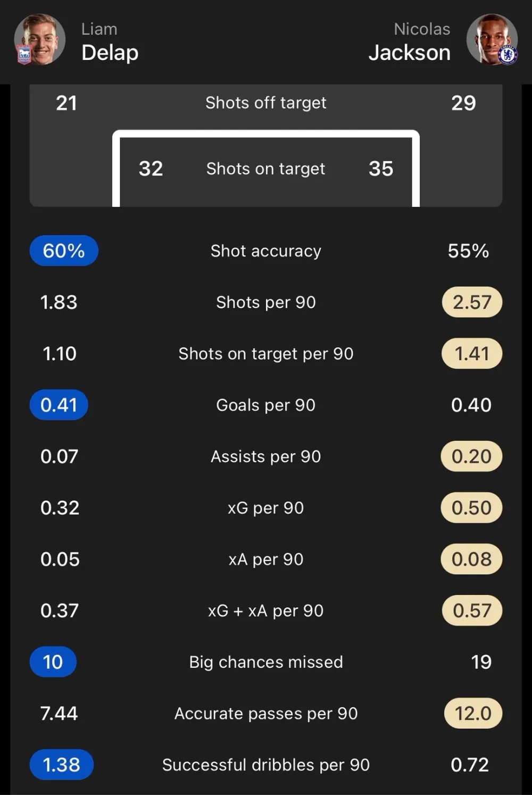532x795 pixels.
Task: Select the 0.08 xA per 90 badge
Action: pyautogui.click(x=471, y=559)
